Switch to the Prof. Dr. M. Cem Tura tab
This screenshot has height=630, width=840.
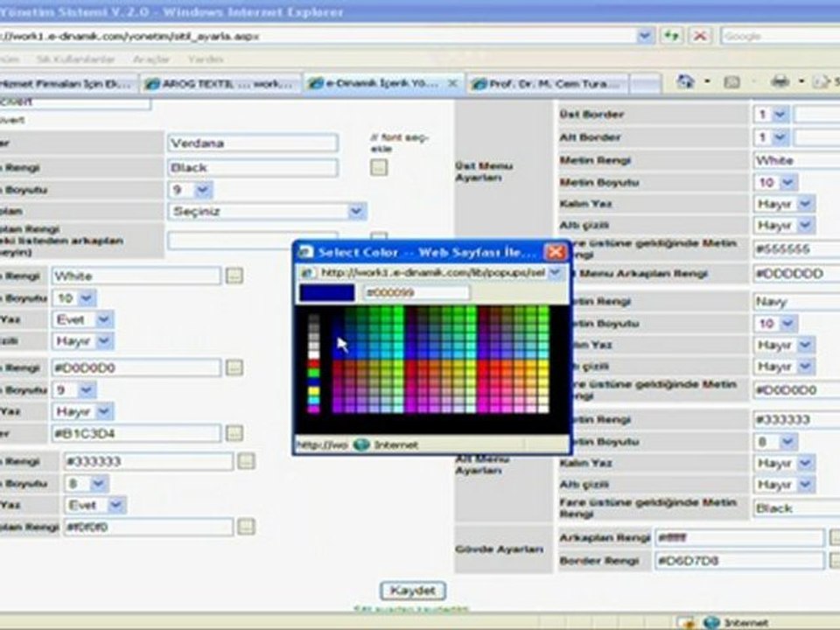pos(548,84)
